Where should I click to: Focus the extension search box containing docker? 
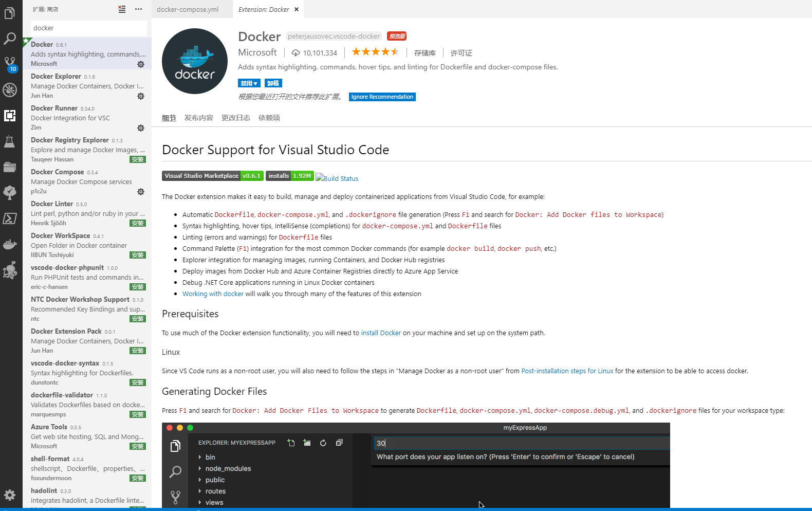89,28
